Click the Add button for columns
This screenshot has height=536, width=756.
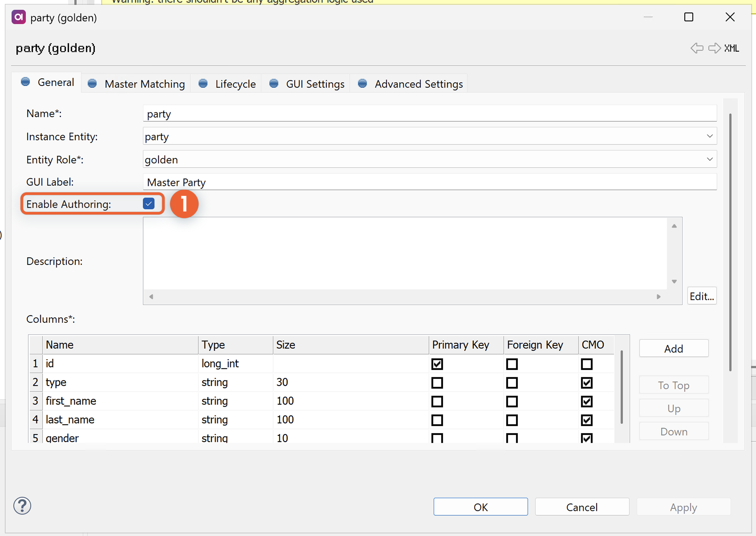click(673, 348)
